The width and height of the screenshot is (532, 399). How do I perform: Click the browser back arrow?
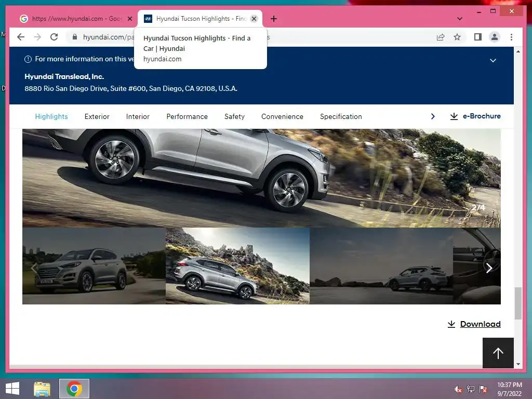coord(21,37)
